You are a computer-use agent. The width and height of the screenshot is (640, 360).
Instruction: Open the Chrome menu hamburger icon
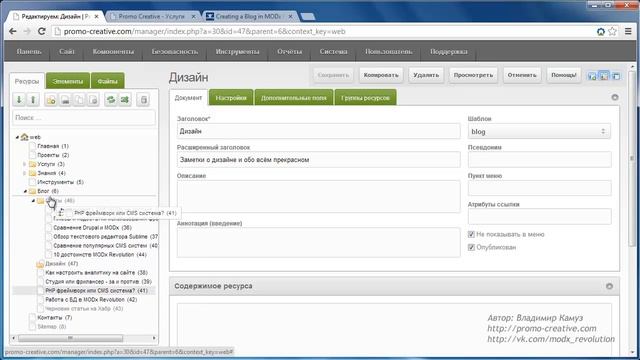coord(628,31)
